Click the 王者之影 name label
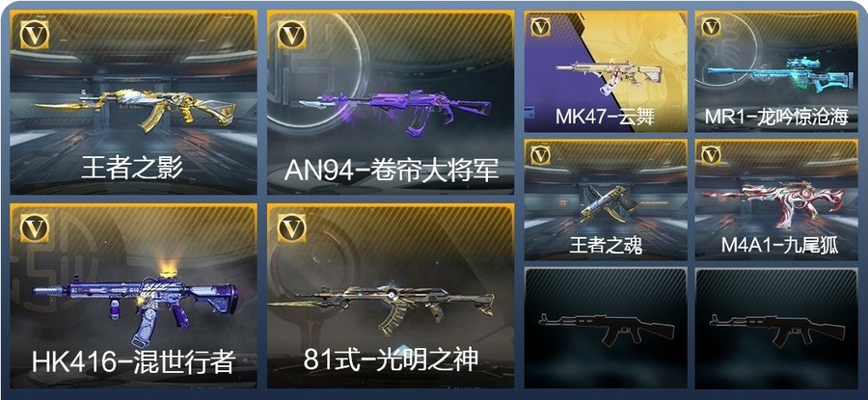Viewport: 868px width, 400px height. (132, 168)
